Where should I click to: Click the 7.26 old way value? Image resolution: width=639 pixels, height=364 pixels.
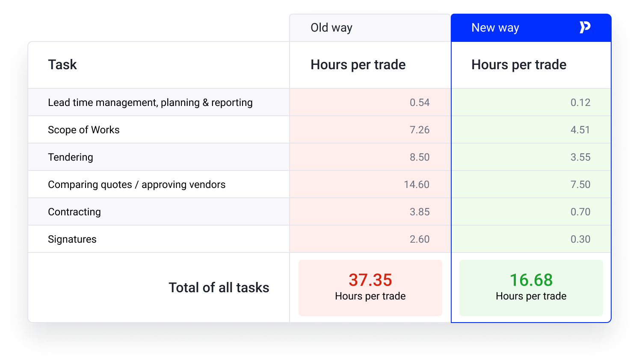pos(420,130)
